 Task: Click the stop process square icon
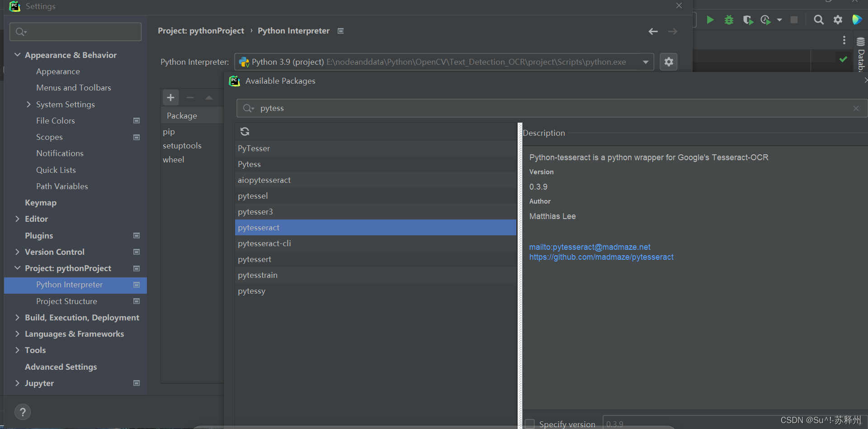click(x=794, y=19)
